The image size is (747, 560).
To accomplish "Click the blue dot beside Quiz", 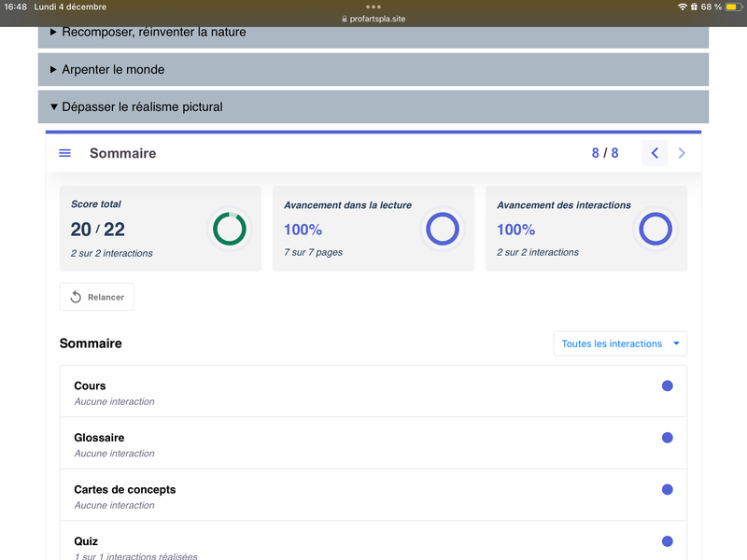I will tap(667, 541).
